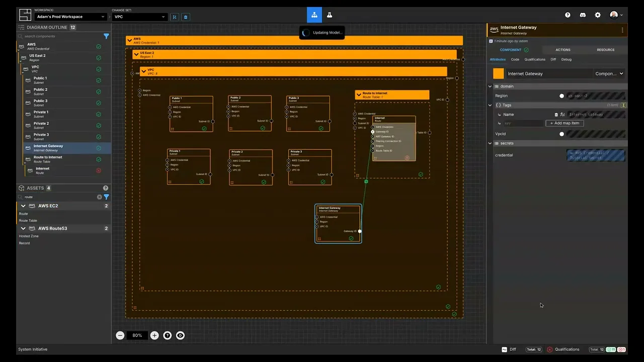Click the orange component color swatch
This screenshot has width=644, height=362.
click(x=498, y=74)
